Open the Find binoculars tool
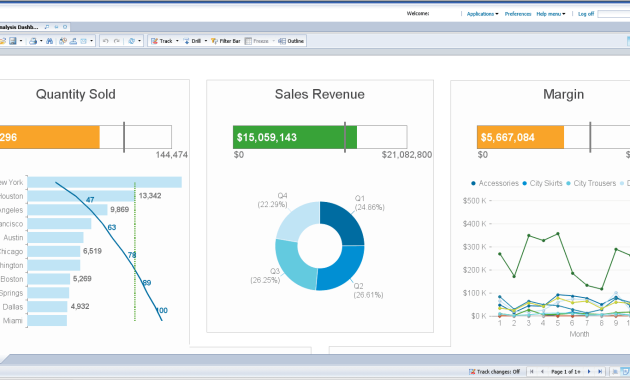 coord(49,41)
